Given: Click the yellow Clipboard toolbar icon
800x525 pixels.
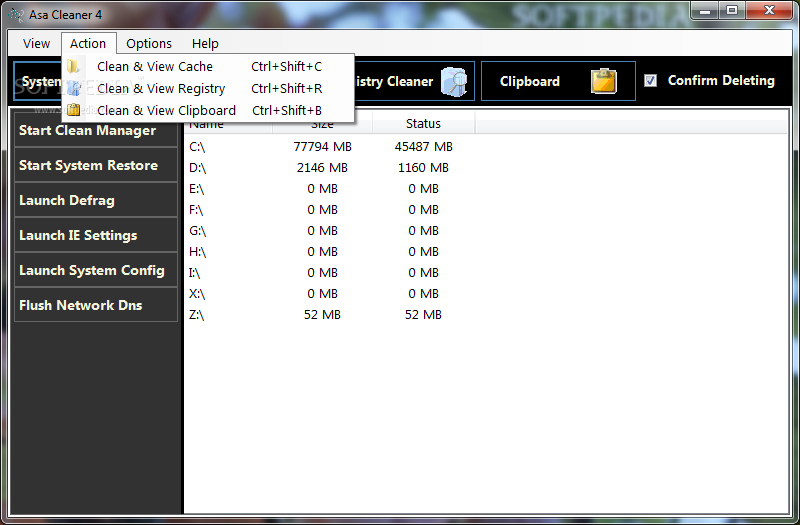Looking at the screenshot, I should [604, 81].
